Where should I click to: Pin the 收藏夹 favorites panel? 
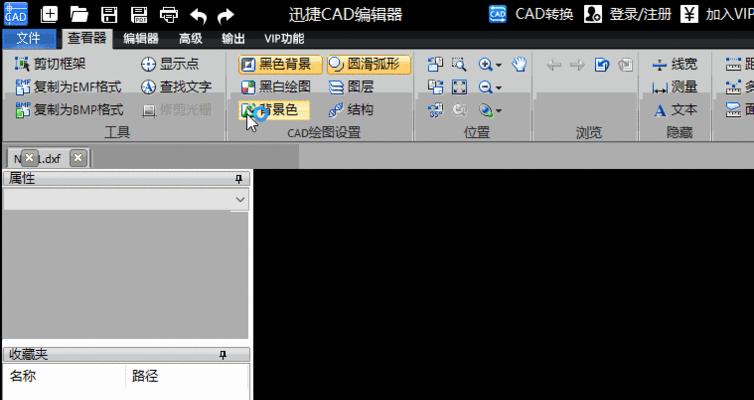click(222, 355)
